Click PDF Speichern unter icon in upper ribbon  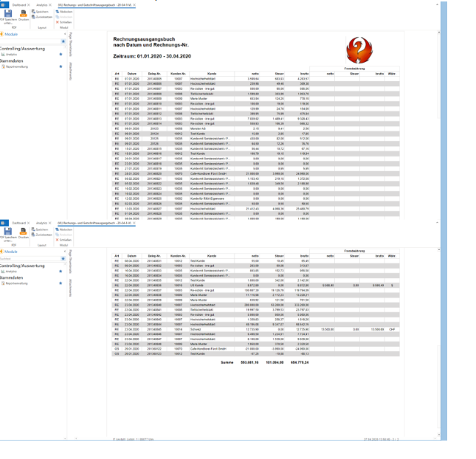[x=7, y=13]
